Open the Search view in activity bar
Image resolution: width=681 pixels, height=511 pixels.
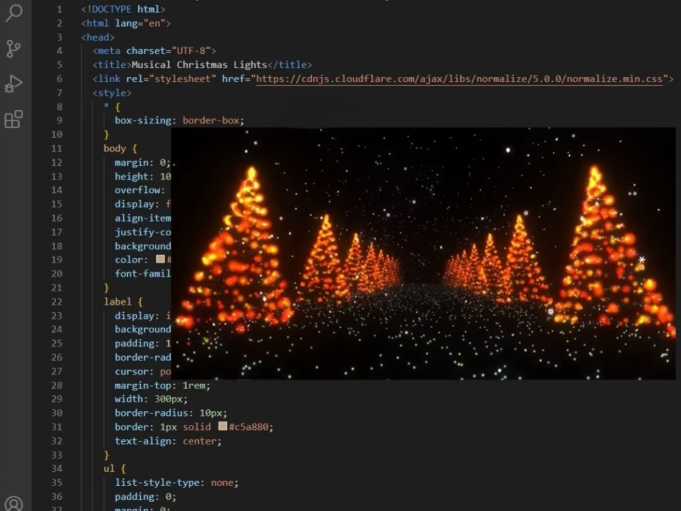pos(14,13)
